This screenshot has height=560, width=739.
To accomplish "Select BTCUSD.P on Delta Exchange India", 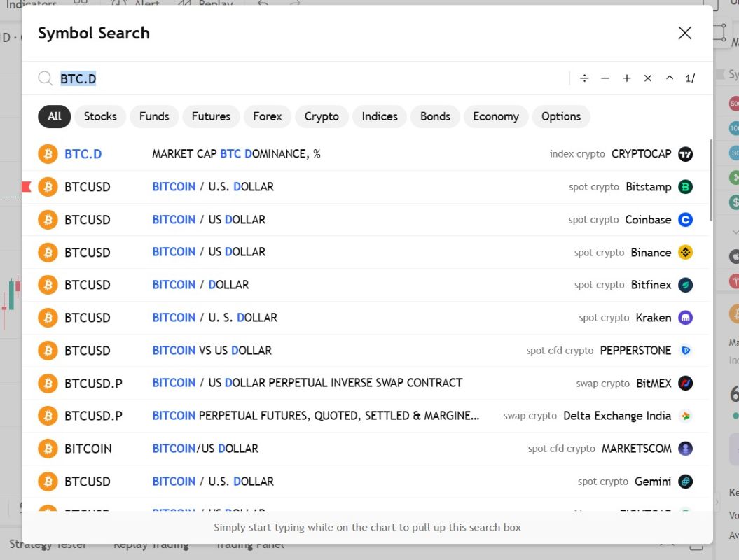I will 365,416.
